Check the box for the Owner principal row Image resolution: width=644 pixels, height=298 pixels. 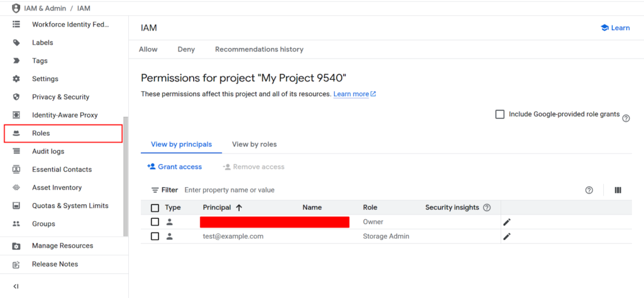[155, 222]
